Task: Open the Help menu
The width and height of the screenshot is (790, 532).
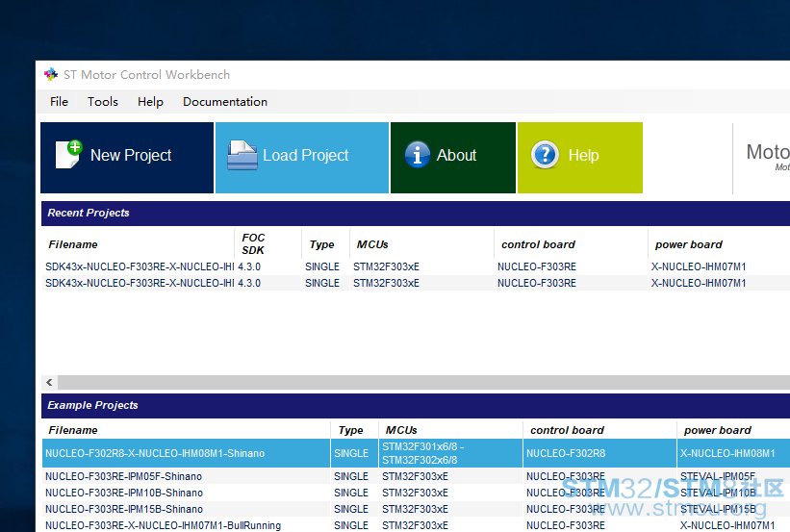Action: pyautogui.click(x=151, y=102)
